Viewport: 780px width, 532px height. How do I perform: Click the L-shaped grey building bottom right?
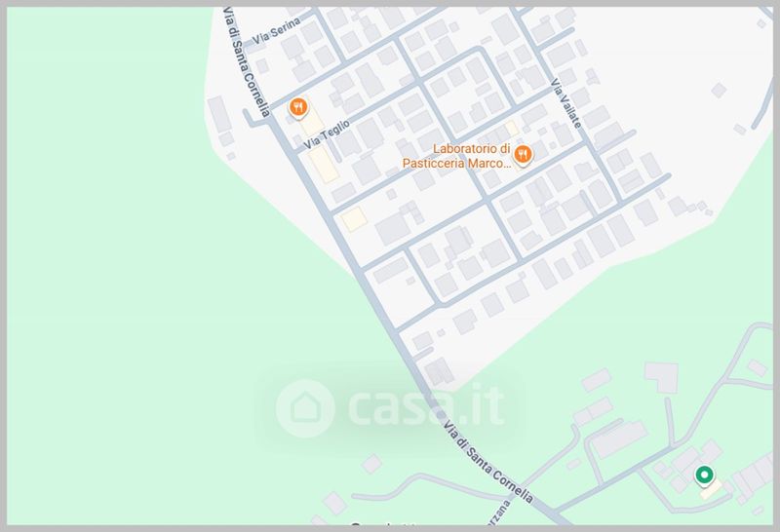coord(662,378)
